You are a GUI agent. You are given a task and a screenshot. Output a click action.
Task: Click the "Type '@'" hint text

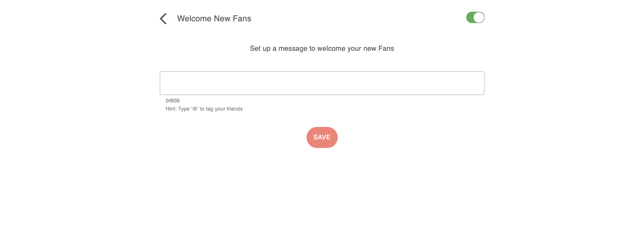pos(204,109)
